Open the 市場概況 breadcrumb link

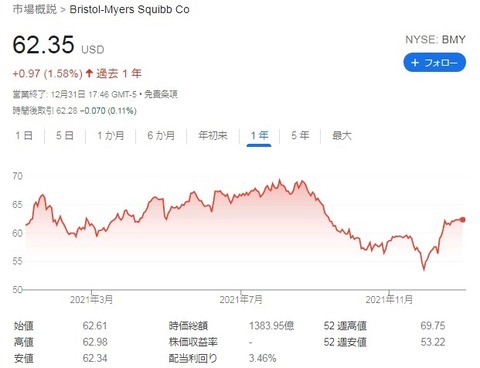click(35, 9)
